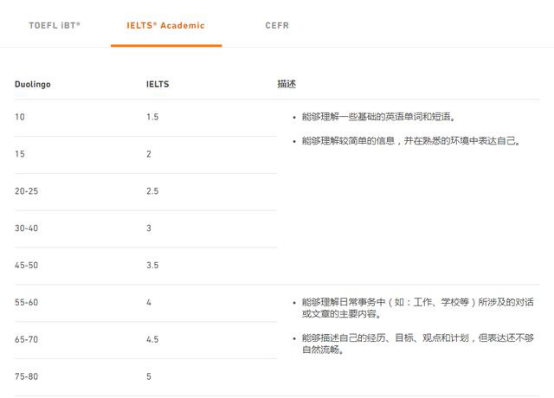The image size is (554, 398).
Task: Select the Duolingo score 10 cell
Action: click(x=20, y=117)
